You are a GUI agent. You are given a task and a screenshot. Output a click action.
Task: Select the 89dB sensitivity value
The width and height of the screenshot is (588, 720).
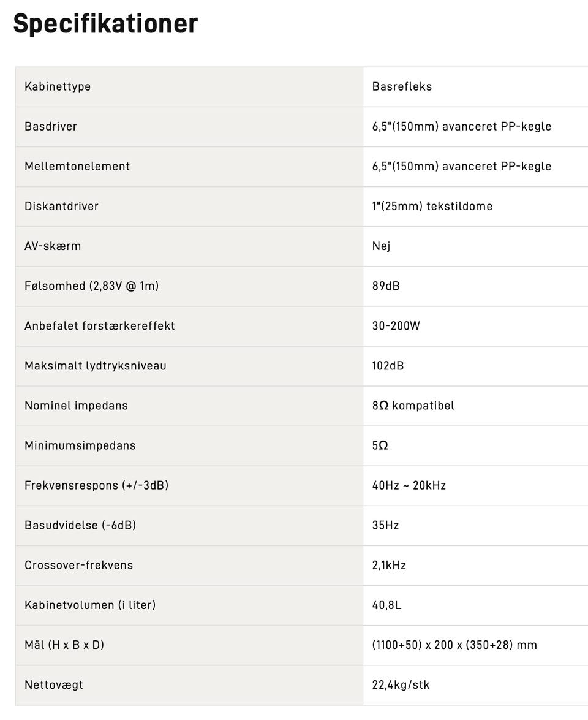[386, 286]
